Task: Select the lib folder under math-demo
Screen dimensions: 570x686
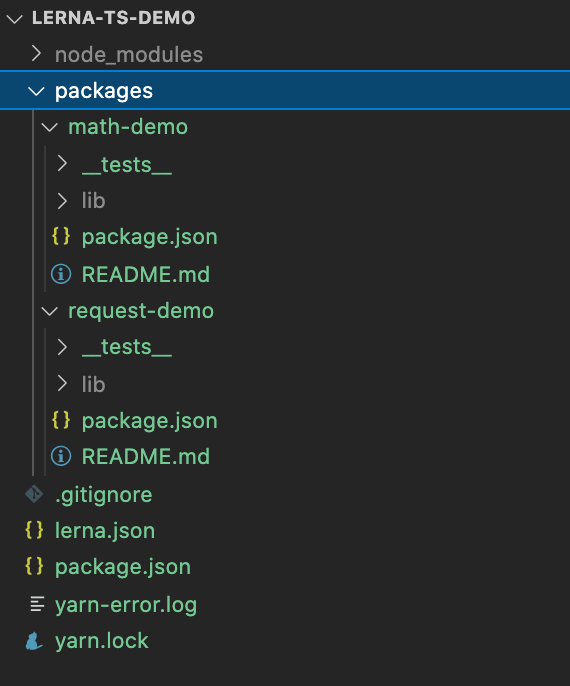Action: 93,201
